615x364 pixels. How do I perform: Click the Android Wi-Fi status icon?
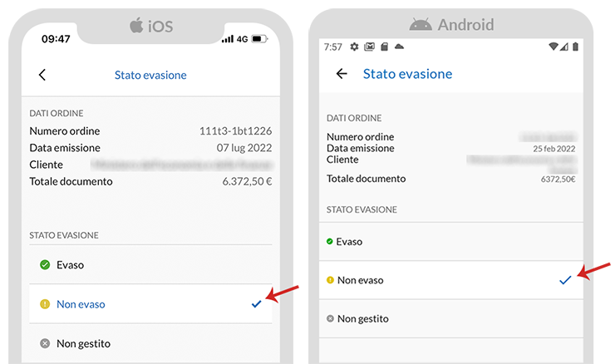pyautogui.click(x=553, y=47)
